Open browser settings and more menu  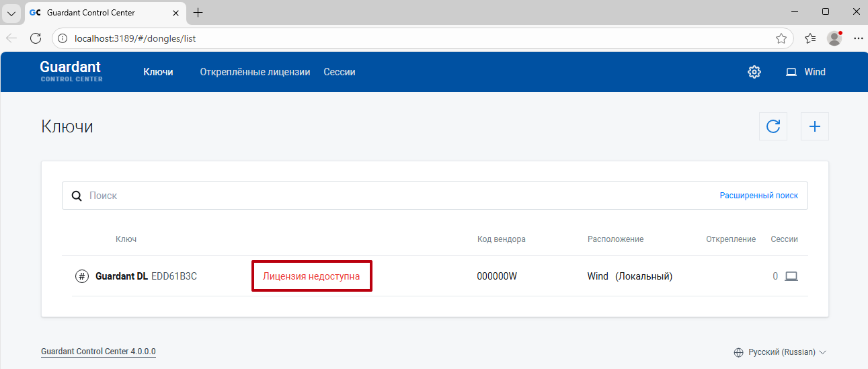click(x=858, y=38)
